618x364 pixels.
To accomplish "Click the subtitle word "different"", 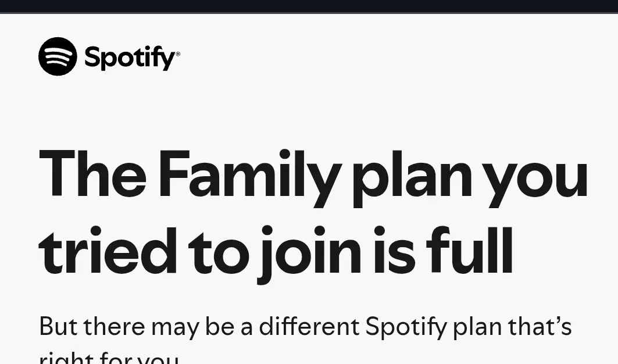I will pyautogui.click(x=309, y=326).
